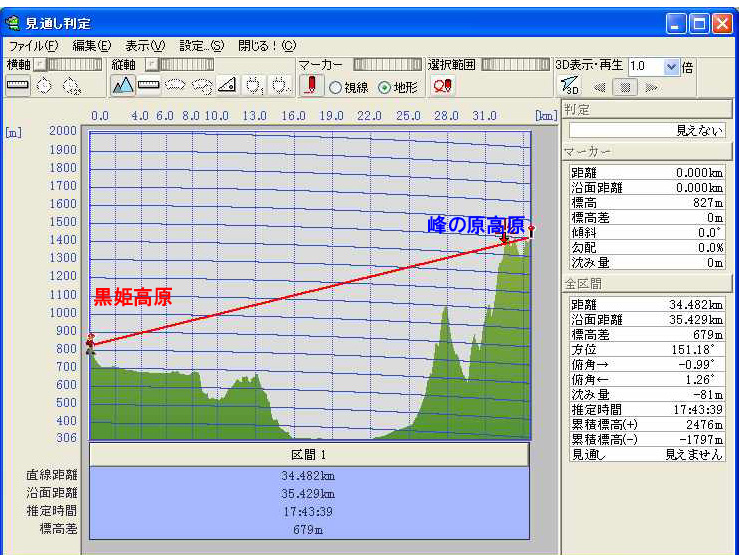Click the マーカー panel header on right
Viewport: 740px width, 555px height.
point(647,151)
